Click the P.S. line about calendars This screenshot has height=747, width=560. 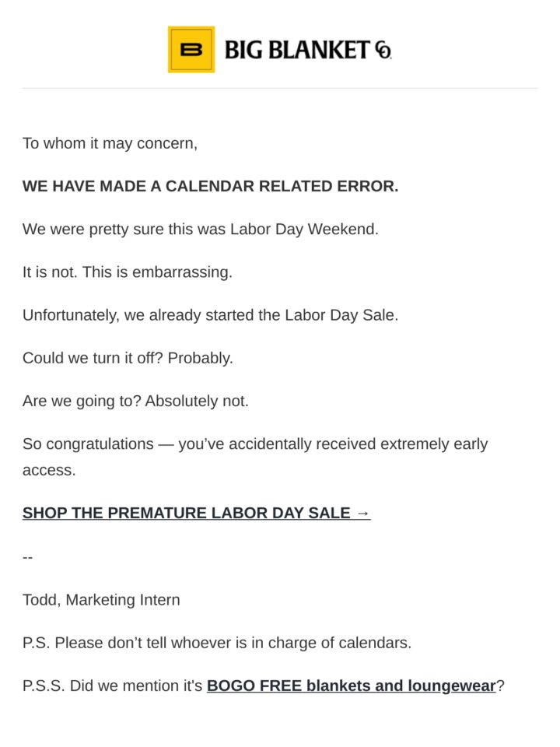[x=217, y=643]
